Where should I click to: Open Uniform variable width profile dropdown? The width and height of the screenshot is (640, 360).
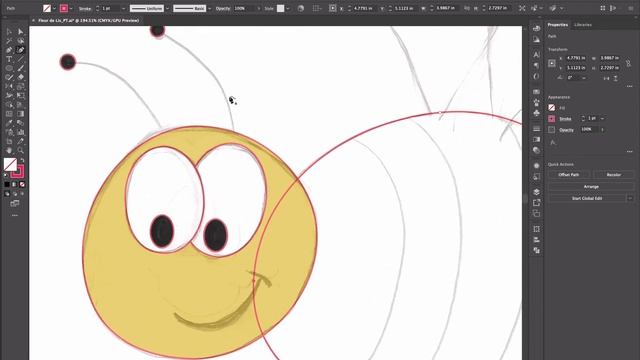click(167, 8)
